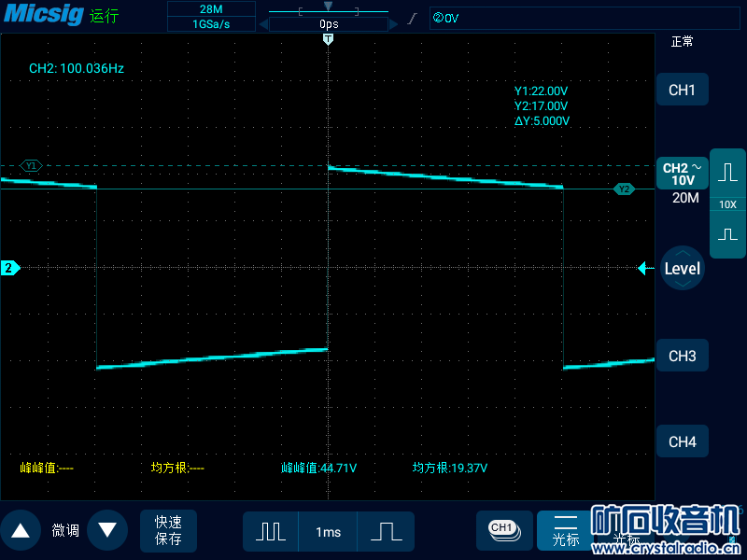This screenshot has height=560, width=747.
Task: Open the 1ms timebase setting
Action: 328,531
